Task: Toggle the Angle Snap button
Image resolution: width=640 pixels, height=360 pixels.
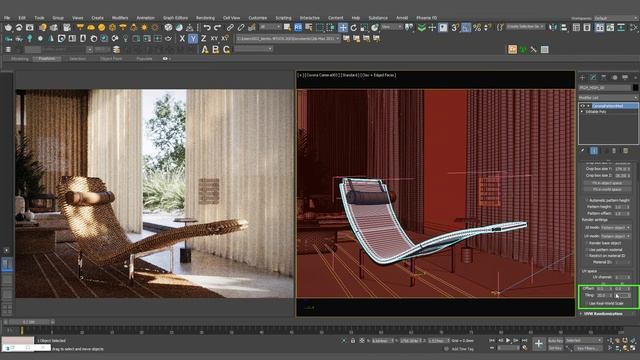Action: pyautogui.click(x=466, y=27)
